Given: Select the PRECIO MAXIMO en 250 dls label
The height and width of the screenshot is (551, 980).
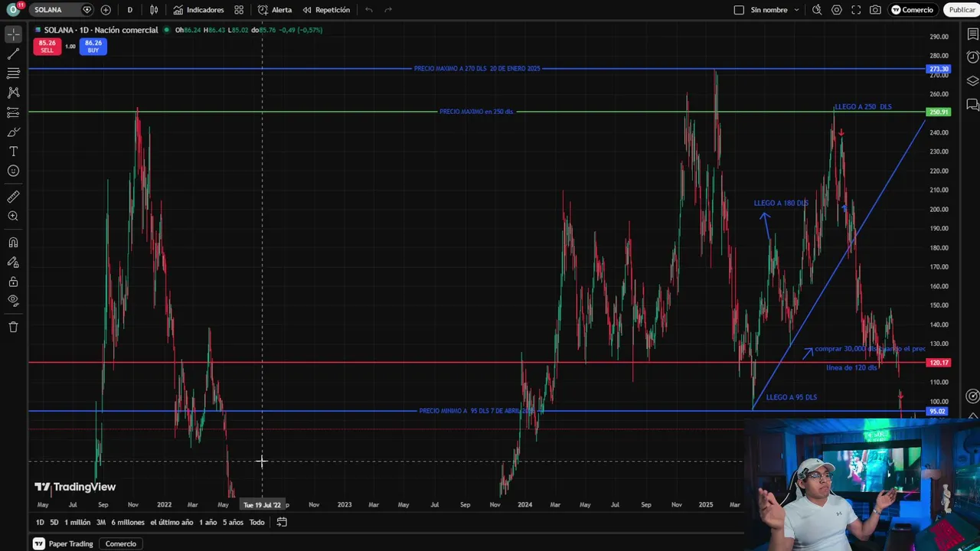Looking at the screenshot, I should (476, 112).
